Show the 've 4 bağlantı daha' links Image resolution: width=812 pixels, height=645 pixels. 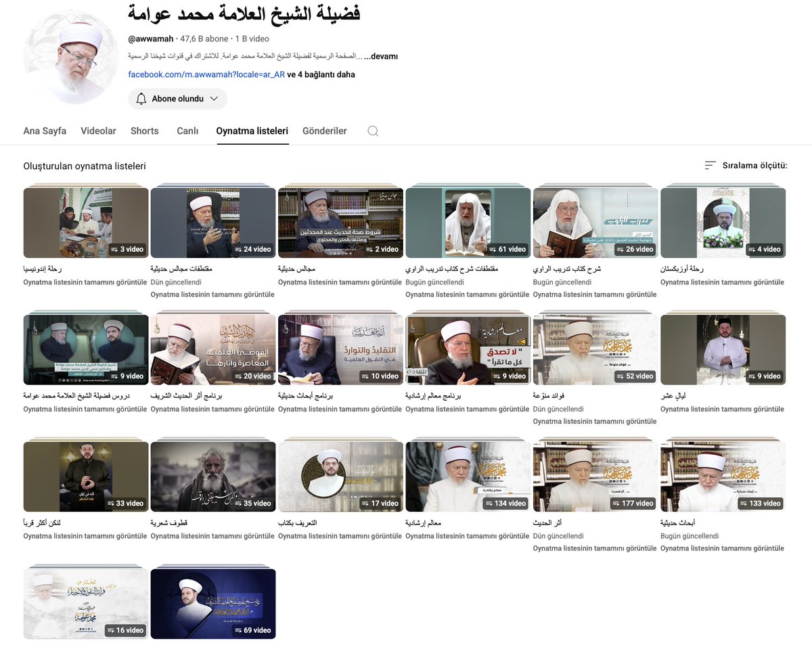pyautogui.click(x=321, y=74)
